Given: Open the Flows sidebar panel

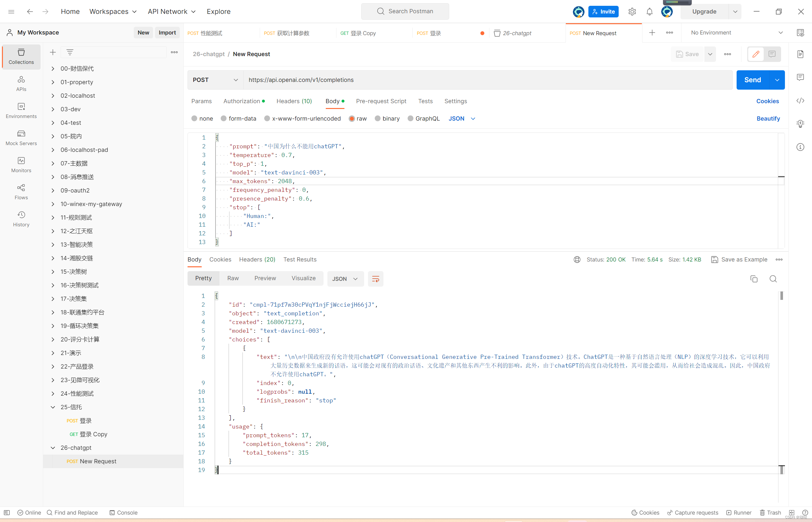Looking at the screenshot, I should pyautogui.click(x=21, y=192).
